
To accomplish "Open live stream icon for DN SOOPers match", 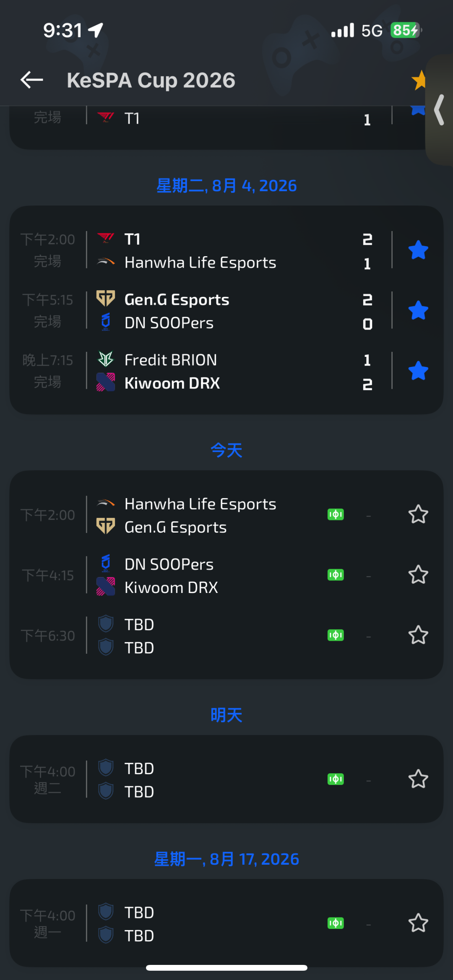I will click(336, 575).
